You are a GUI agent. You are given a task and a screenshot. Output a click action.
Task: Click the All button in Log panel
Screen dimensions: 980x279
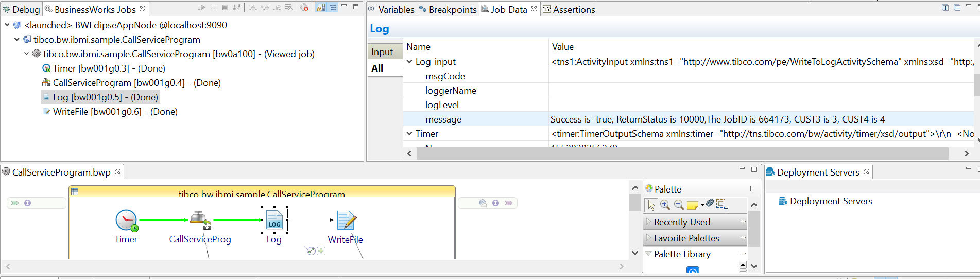385,68
